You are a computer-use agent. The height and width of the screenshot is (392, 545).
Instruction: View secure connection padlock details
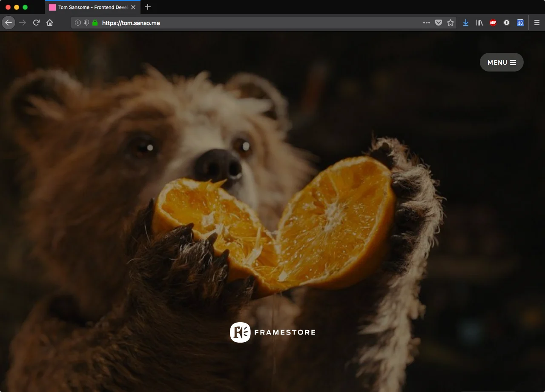(95, 23)
